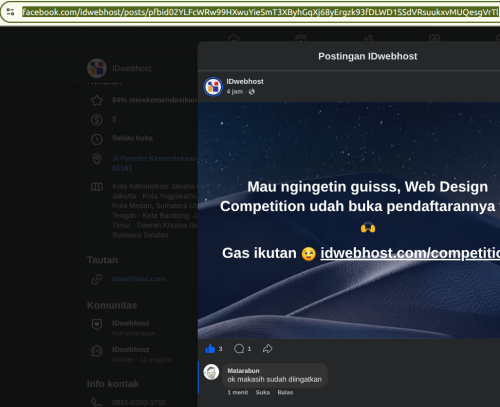Click Balas to reply to comment
500x407 pixels.
click(x=285, y=393)
